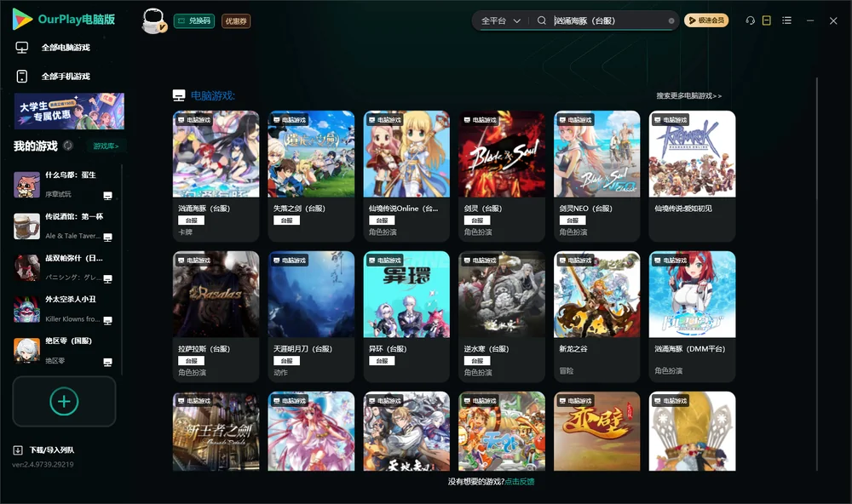Open the 剑灵NEO (台服) game card
Image resolution: width=852 pixels, height=504 pixels.
click(597, 176)
